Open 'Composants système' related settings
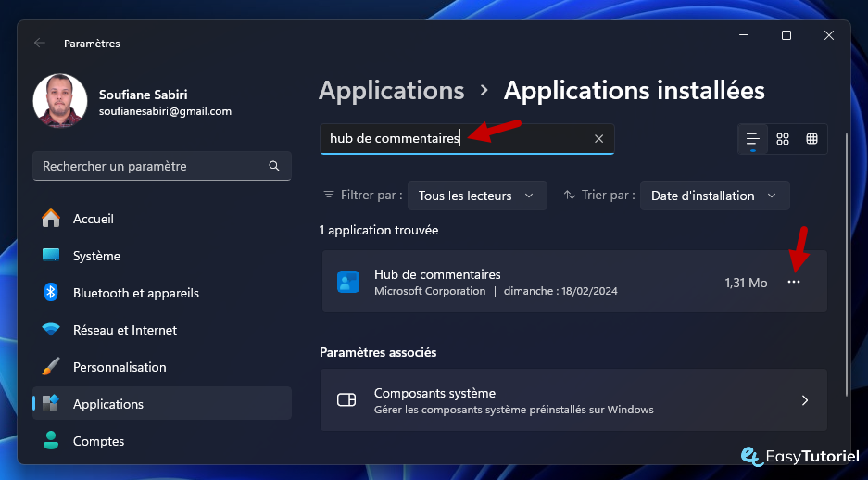This screenshot has height=480, width=868. pyautogui.click(x=573, y=400)
